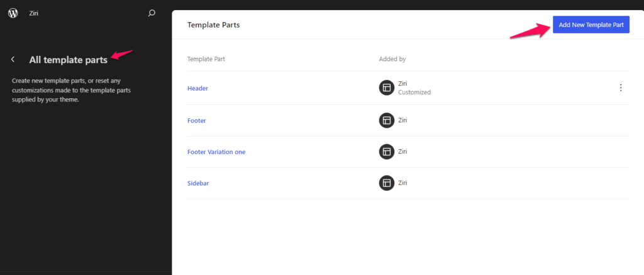
Task: Click the Header row template icon
Action: click(x=387, y=87)
